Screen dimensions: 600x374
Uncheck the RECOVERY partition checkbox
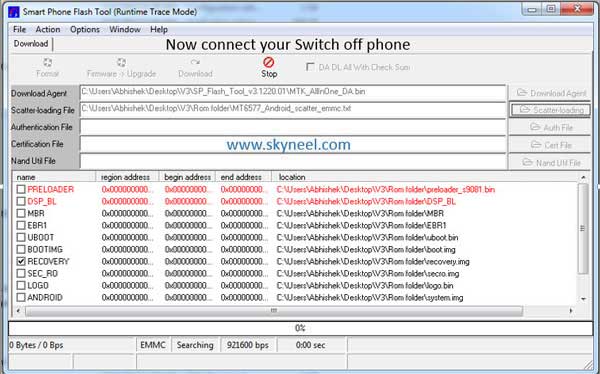point(21,261)
